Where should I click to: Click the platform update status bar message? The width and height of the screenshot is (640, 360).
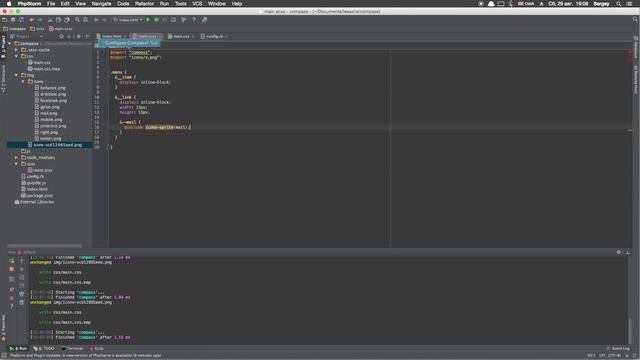click(85, 356)
